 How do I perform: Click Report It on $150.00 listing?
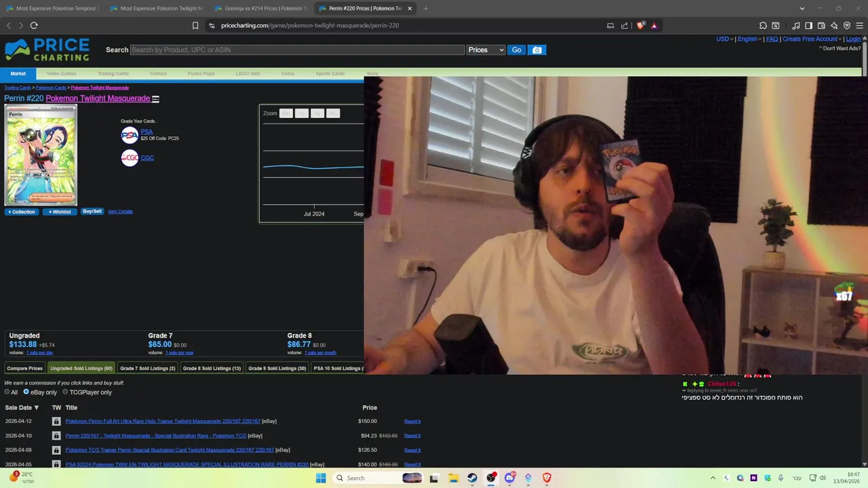coord(412,422)
